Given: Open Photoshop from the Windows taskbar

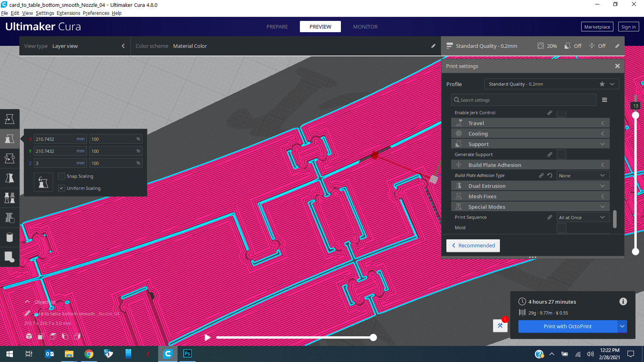Looking at the screenshot, I should pos(187,354).
